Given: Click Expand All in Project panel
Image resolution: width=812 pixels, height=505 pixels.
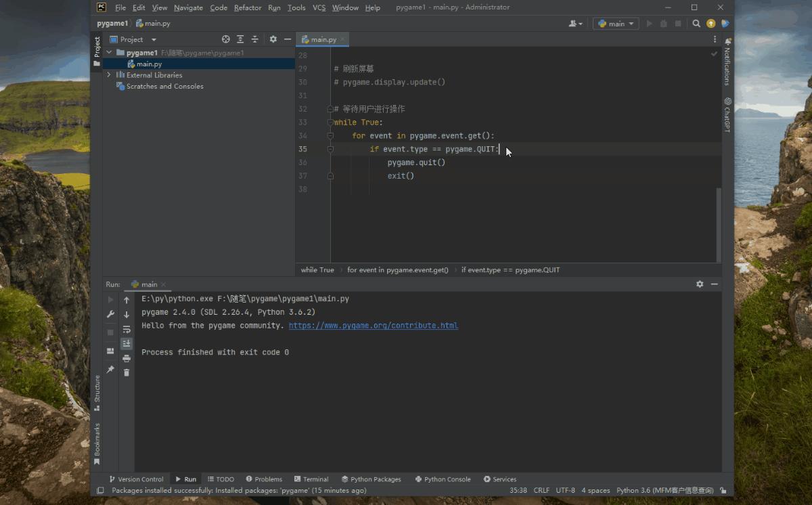Looking at the screenshot, I should click(x=240, y=39).
